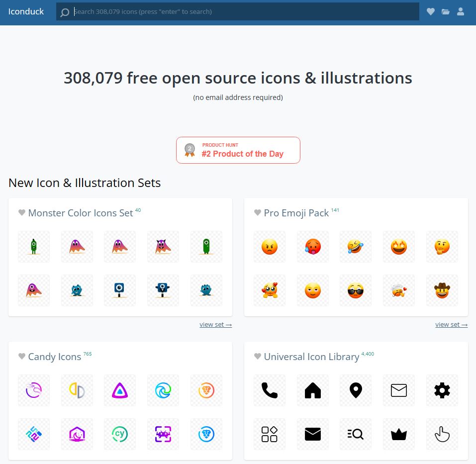The width and height of the screenshot is (476, 464).
Task: Open the Candy Icons set title
Action: point(55,357)
